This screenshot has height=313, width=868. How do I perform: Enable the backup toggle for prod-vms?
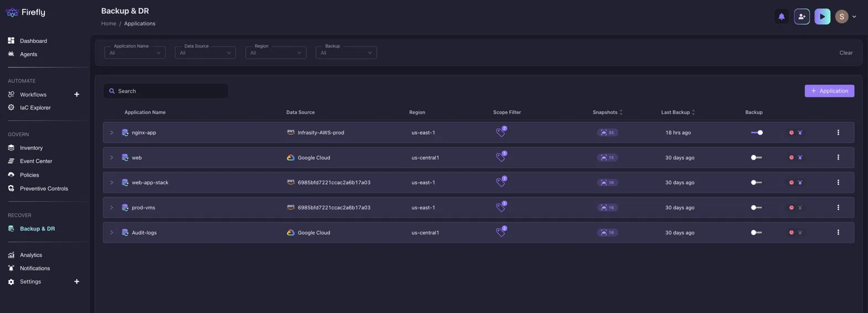click(757, 207)
